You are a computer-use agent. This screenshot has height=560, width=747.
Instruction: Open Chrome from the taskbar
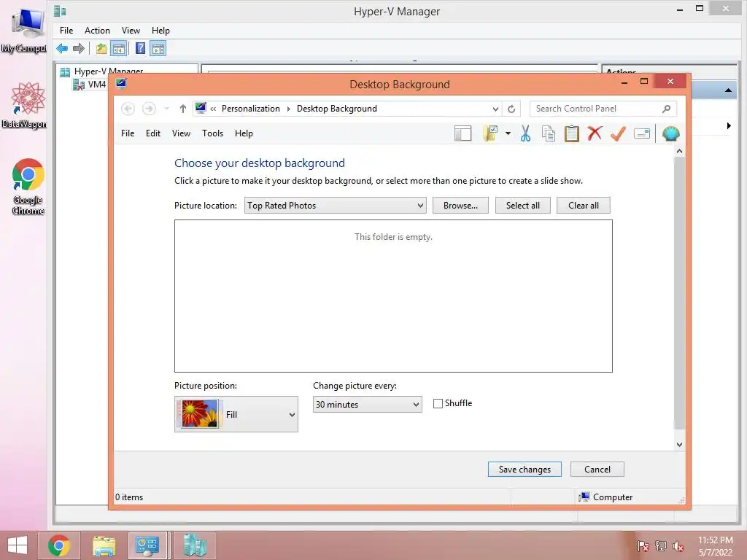59,545
